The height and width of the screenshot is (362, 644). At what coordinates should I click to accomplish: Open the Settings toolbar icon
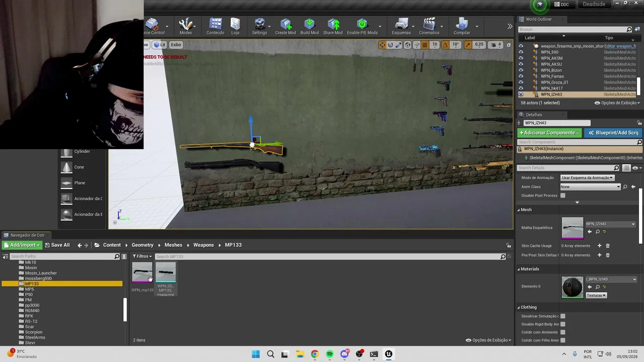click(260, 27)
